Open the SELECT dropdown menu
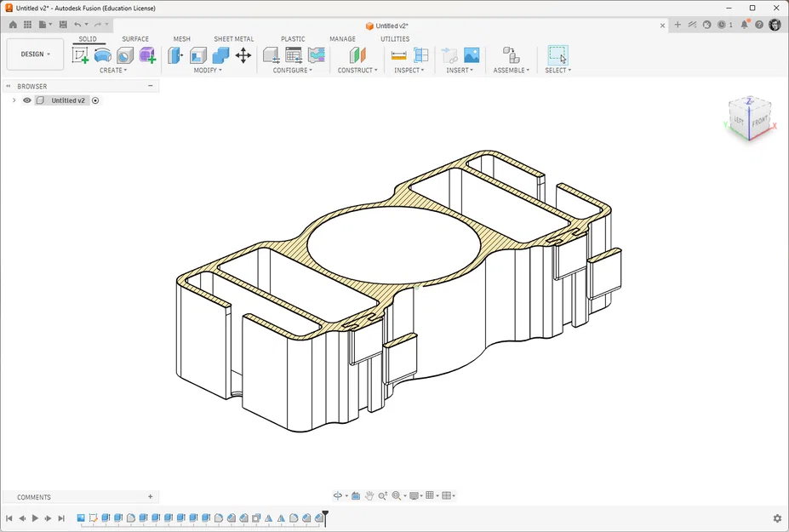 coord(558,71)
